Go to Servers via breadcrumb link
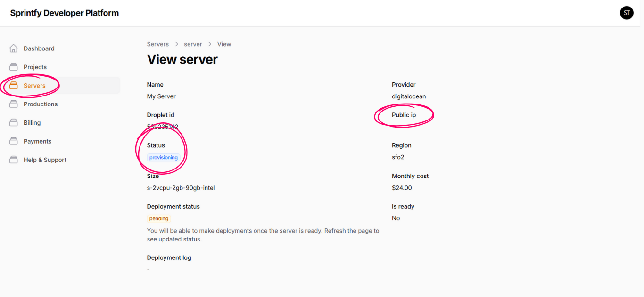Viewport: 644px width, 297px height. [157, 44]
